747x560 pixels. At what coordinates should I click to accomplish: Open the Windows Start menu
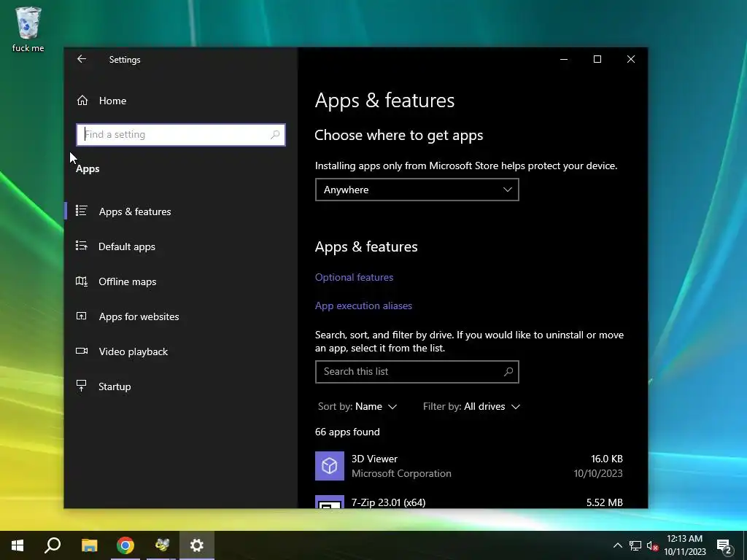[18, 545]
